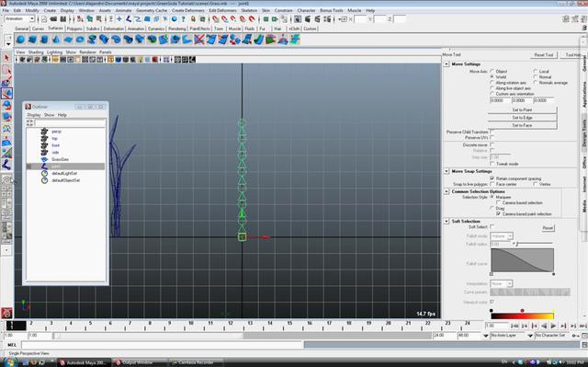Screen dimensions: 588x367
Task: Switch to the Polygons shelf tab
Action: (74, 29)
